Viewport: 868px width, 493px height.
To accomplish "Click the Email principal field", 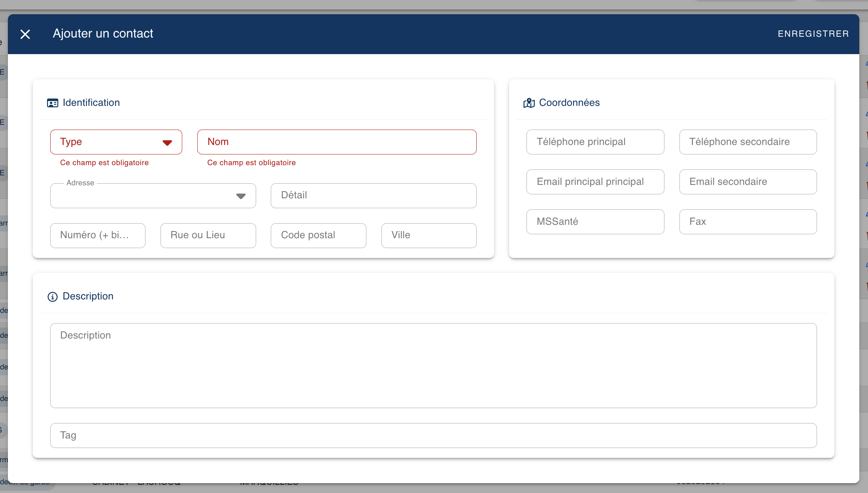I will [x=595, y=182].
